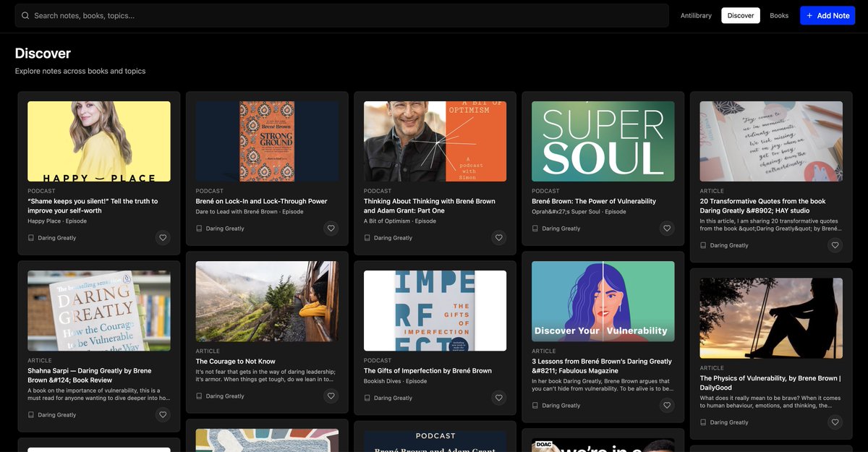The image size is (868, 452).
Task: Select the Discover tab
Action: tap(741, 15)
